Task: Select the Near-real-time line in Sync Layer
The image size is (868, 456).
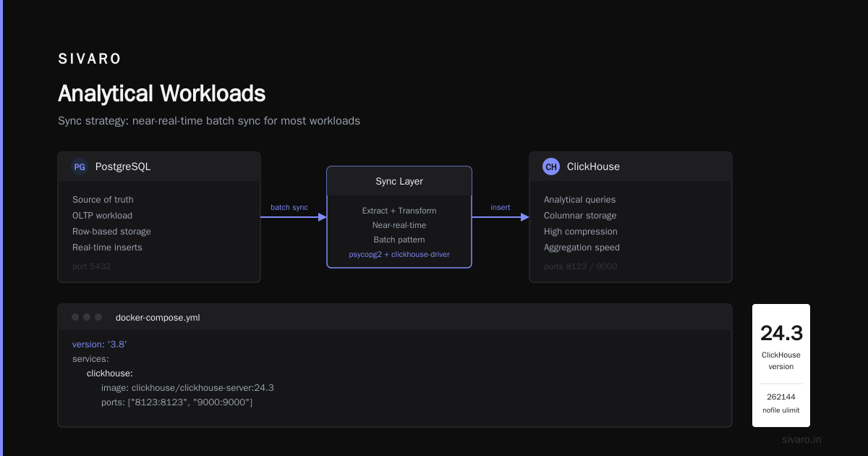Action: [399, 225]
